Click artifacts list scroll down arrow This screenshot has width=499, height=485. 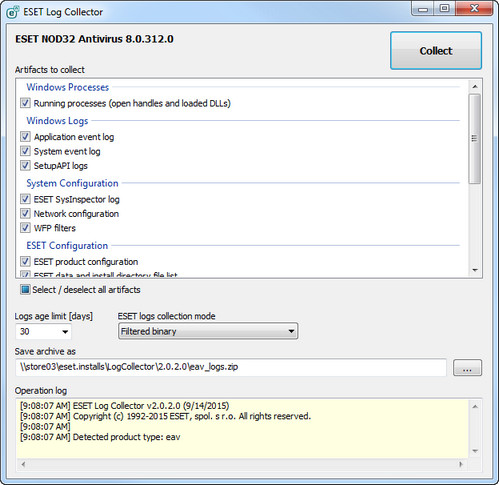pos(475,270)
